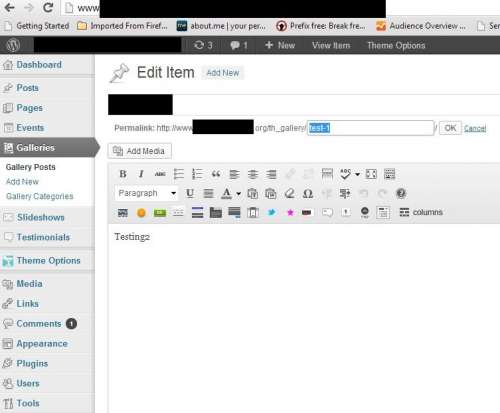The image size is (500, 413).
Task: Align text center
Action: click(253, 174)
